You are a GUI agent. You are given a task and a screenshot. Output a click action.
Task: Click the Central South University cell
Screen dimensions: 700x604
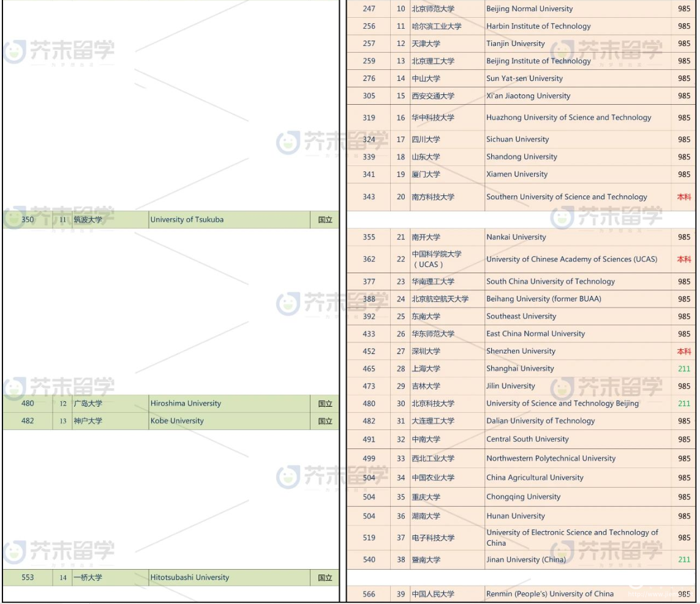(x=578, y=439)
